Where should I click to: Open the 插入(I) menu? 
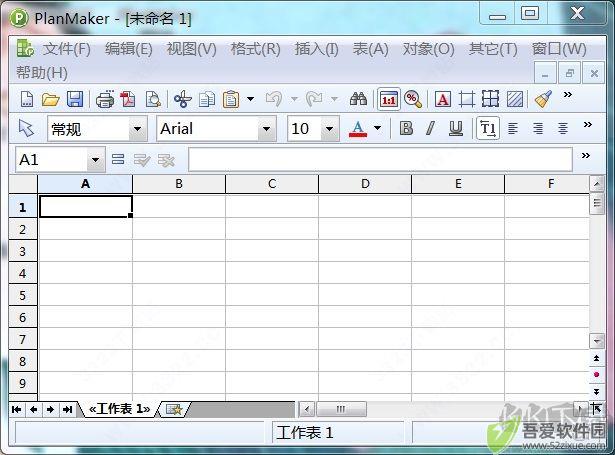pyautogui.click(x=316, y=49)
